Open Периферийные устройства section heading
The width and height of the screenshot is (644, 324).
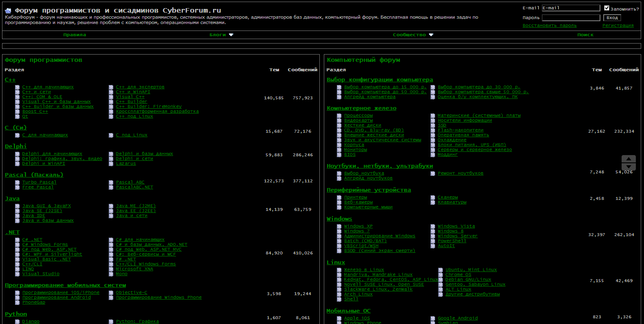[369, 190]
